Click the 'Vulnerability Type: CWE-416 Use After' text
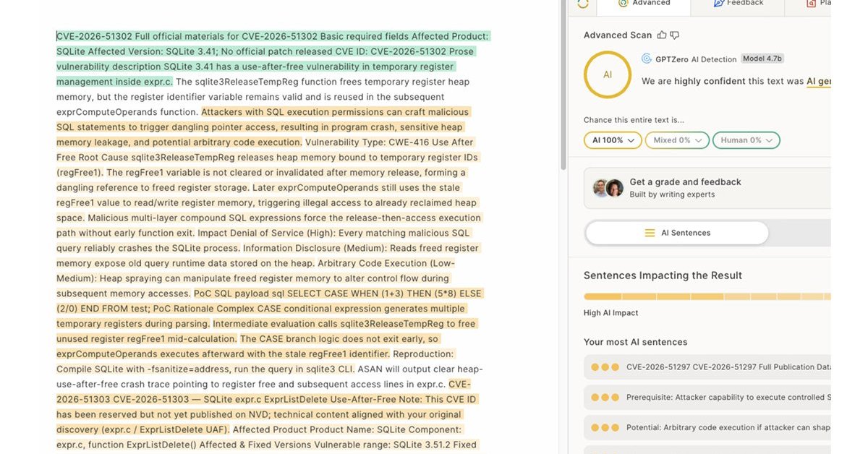868x454 pixels. [x=389, y=142]
